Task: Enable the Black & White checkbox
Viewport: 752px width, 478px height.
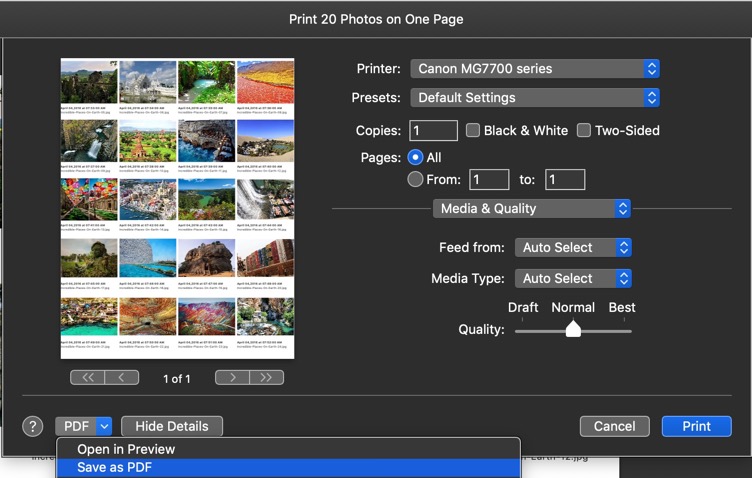Action: [x=473, y=130]
